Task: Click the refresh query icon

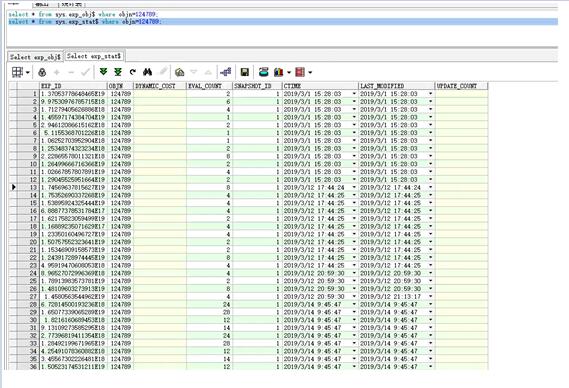Action: [133, 72]
